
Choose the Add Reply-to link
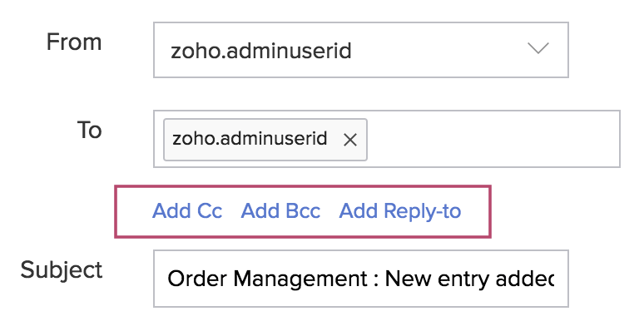click(x=400, y=212)
